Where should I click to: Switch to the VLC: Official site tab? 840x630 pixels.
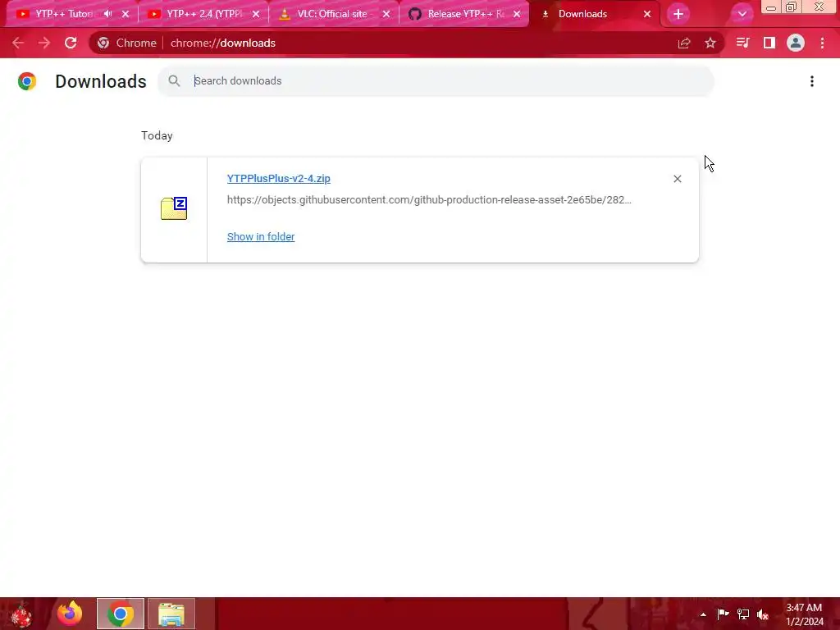(x=335, y=14)
